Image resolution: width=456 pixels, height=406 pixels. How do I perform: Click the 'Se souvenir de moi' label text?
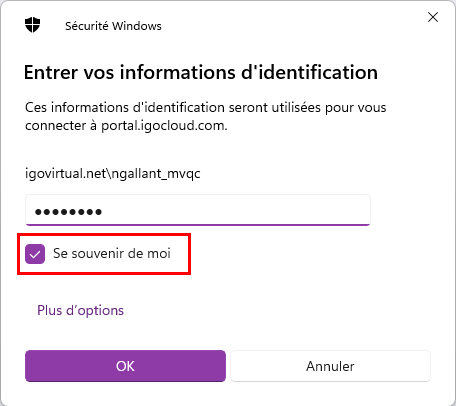pos(112,253)
